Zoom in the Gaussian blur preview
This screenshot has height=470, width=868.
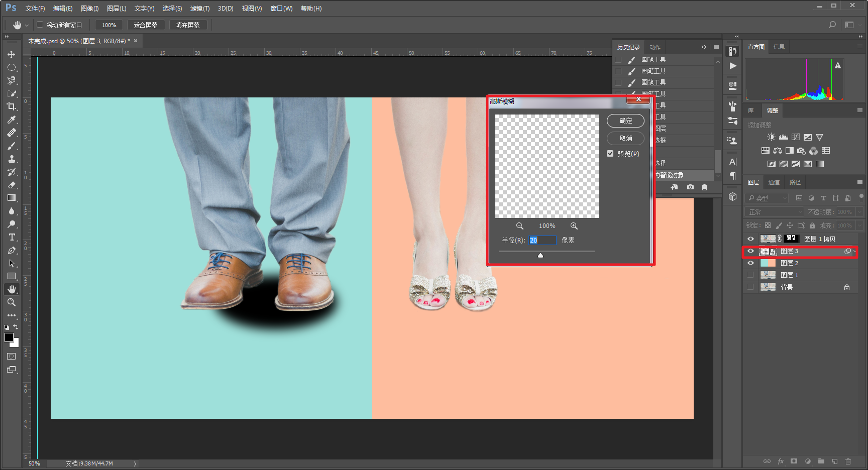[x=574, y=226]
